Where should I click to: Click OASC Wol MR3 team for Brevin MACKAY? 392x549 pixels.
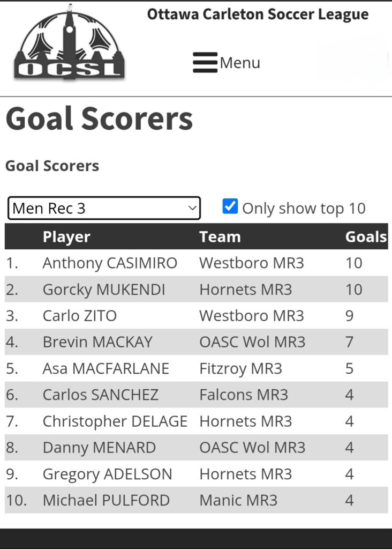pos(252,342)
